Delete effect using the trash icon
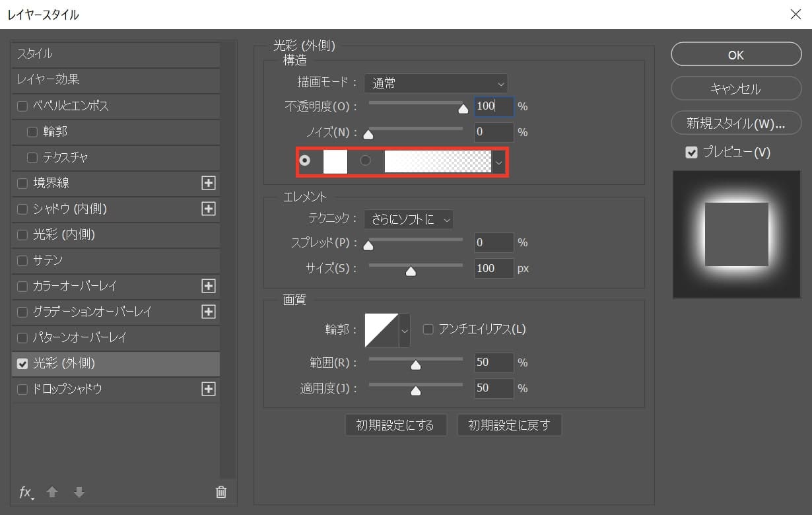The width and height of the screenshot is (812, 515). (x=221, y=492)
